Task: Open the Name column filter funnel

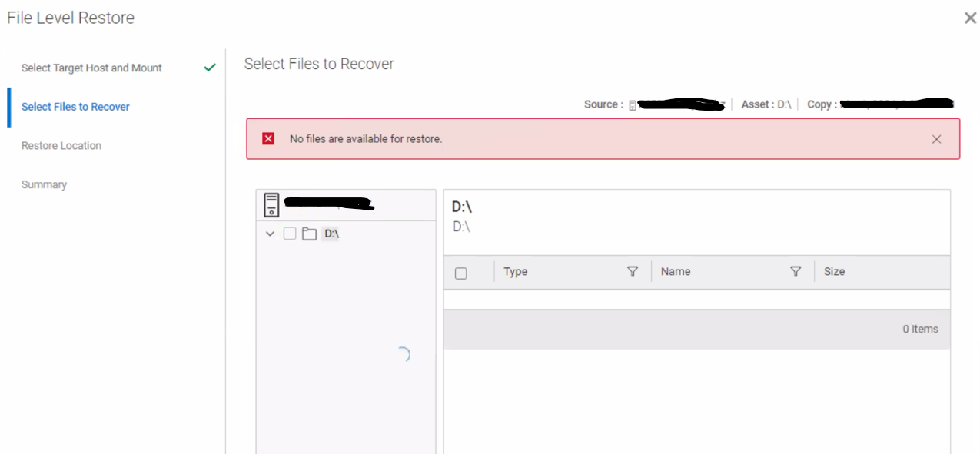Action: click(796, 271)
